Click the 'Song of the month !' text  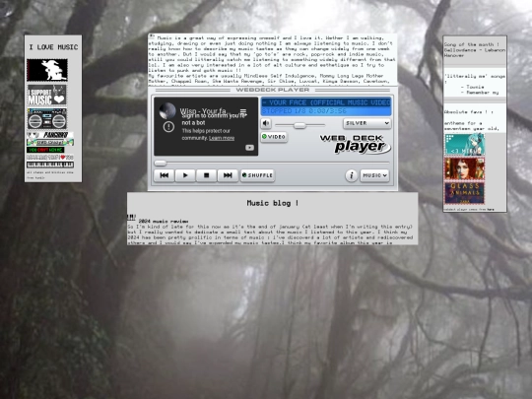(471, 44)
